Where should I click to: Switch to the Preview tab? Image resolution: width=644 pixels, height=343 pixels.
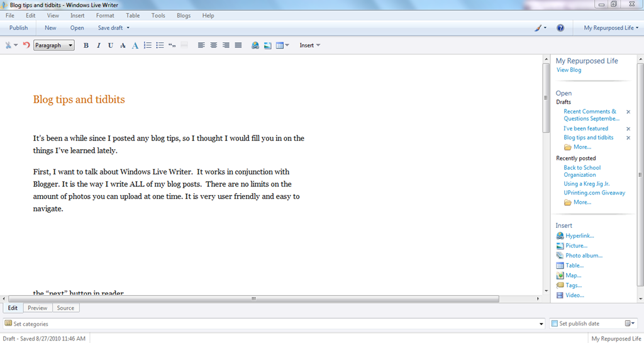[37, 308]
